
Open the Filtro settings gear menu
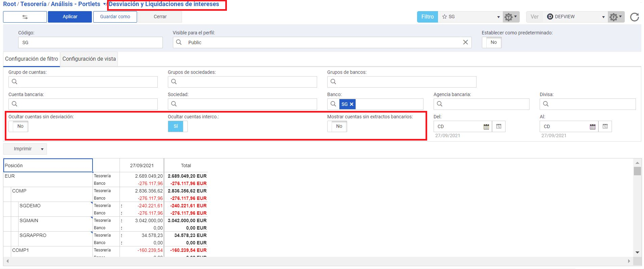(511, 17)
